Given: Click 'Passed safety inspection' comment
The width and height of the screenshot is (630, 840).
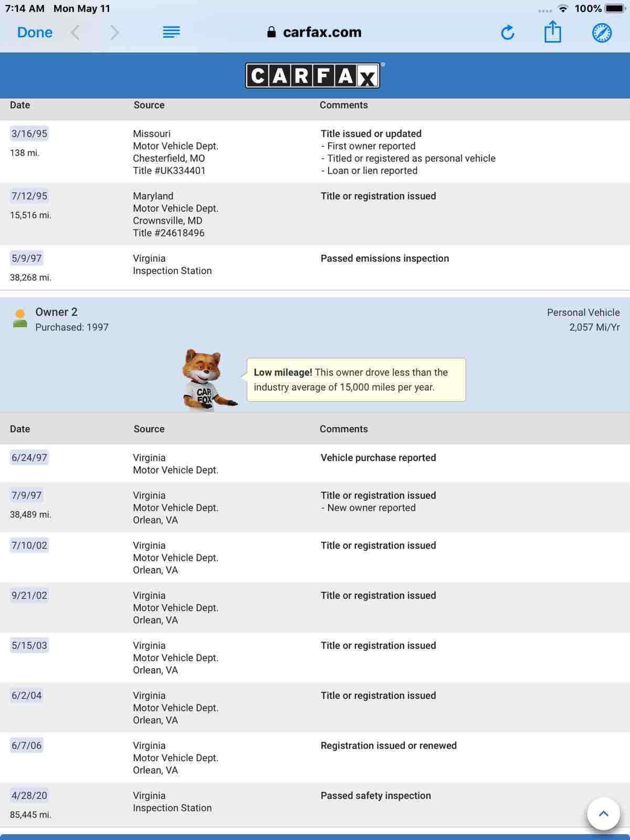Looking at the screenshot, I should (x=375, y=795).
